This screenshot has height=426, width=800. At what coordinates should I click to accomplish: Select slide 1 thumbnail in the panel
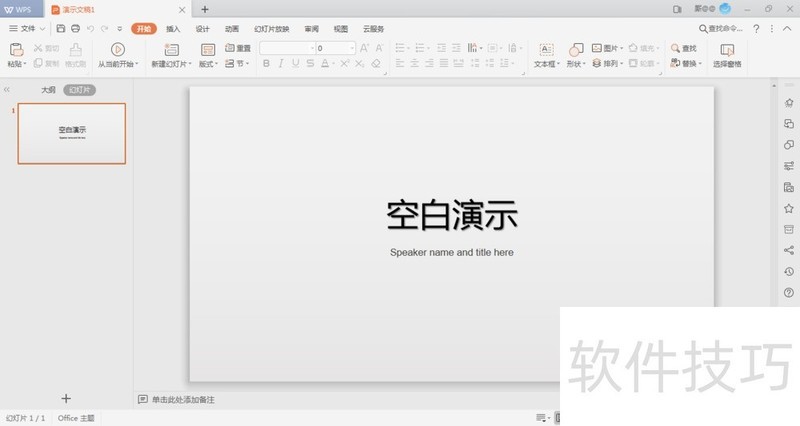click(x=73, y=133)
